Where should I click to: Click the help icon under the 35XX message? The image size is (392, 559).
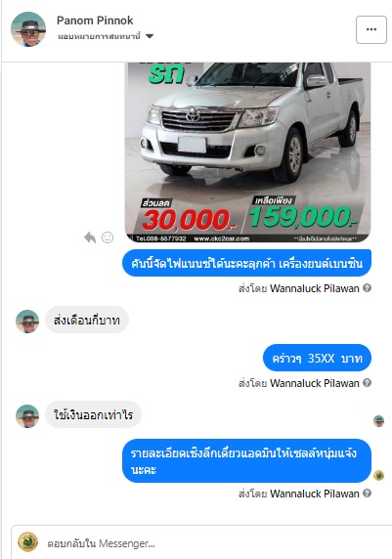pyautogui.click(x=367, y=382)
